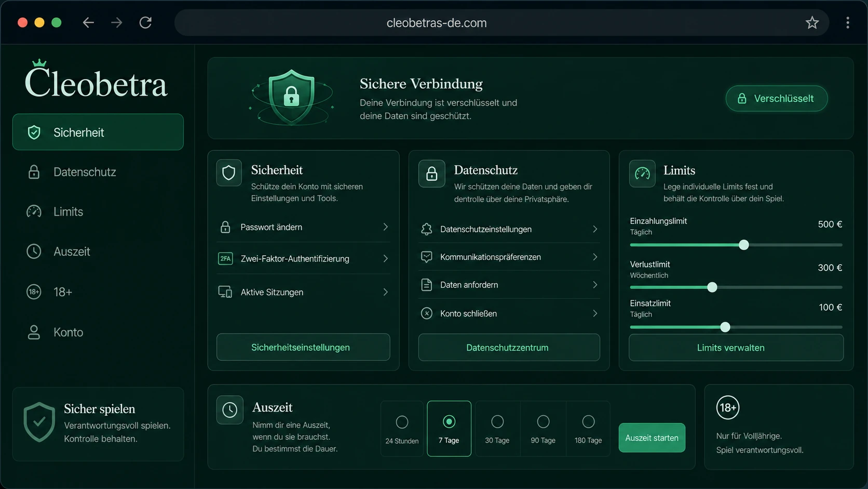Click the Verlustlimit slider handle
868x489 pixels.
[x=712, y=287]
